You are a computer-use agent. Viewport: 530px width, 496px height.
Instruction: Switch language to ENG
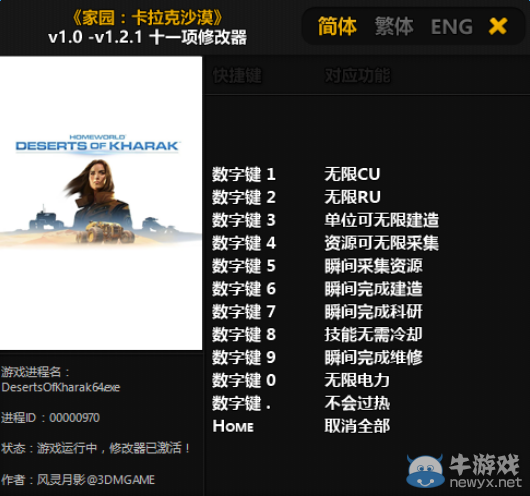[x=452, y=27]
